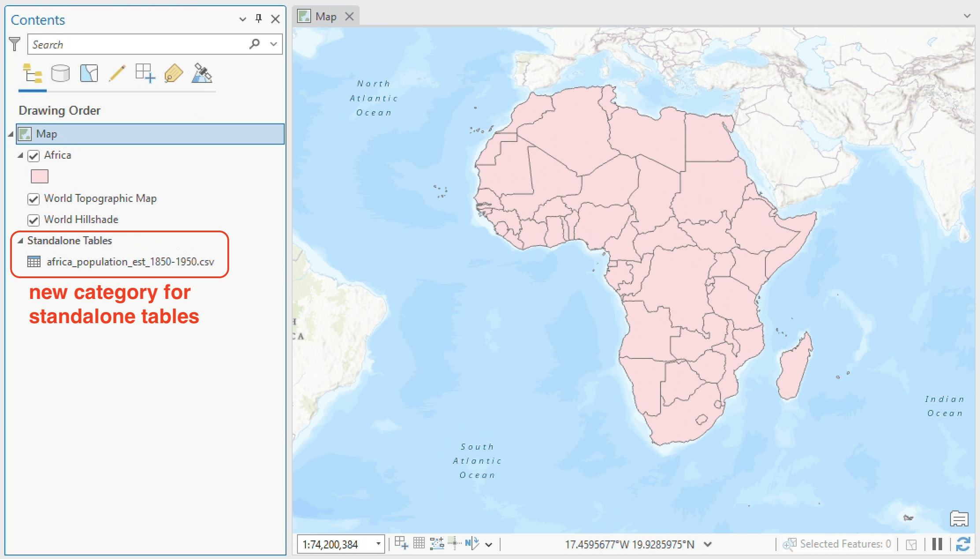The height and width of the screenshot is (559, 980).
Task: Click List By Selection icon
Action: pyautogui.click(x=89, y=74)
